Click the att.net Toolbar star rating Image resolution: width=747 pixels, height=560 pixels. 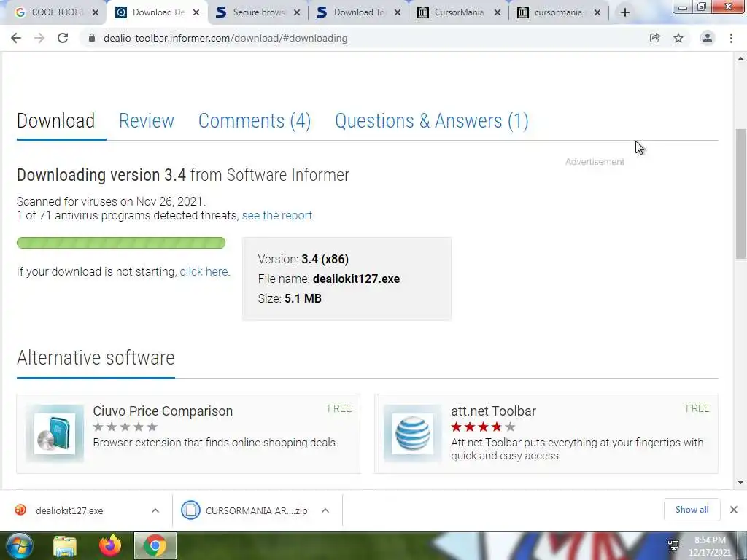pyautogui.click(x=483, y=427)
